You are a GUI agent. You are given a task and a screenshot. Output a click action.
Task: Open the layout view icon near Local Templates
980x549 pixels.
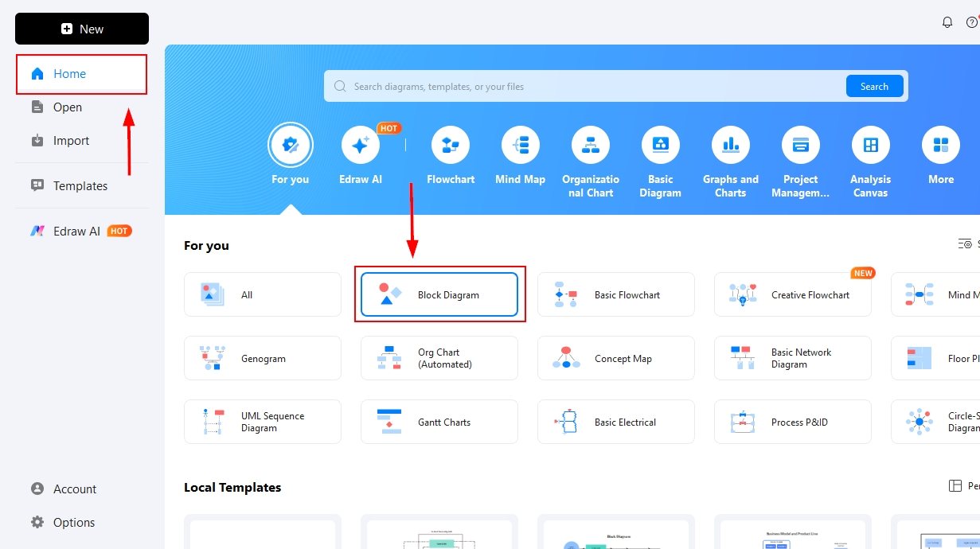[x=956, y=485]
